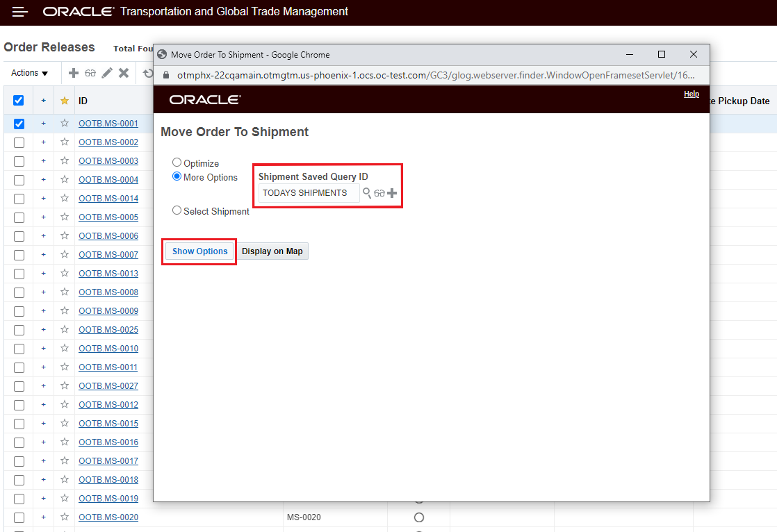Image resolution: width=777 pixels, height=532 pixels.
Task: Star the OOTB.MS-0009 order release
Action: tap(65, 311)
